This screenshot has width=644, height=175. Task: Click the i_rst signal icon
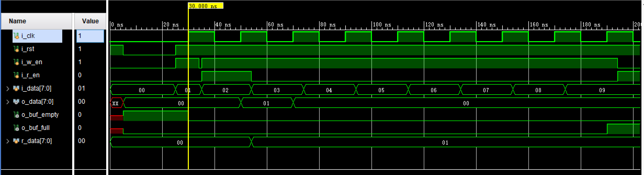tap(16, 49)
